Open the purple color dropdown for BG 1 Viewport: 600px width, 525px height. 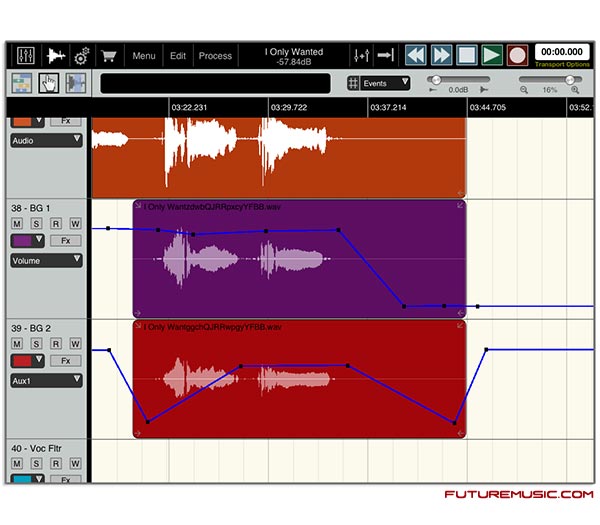[28, 241]
